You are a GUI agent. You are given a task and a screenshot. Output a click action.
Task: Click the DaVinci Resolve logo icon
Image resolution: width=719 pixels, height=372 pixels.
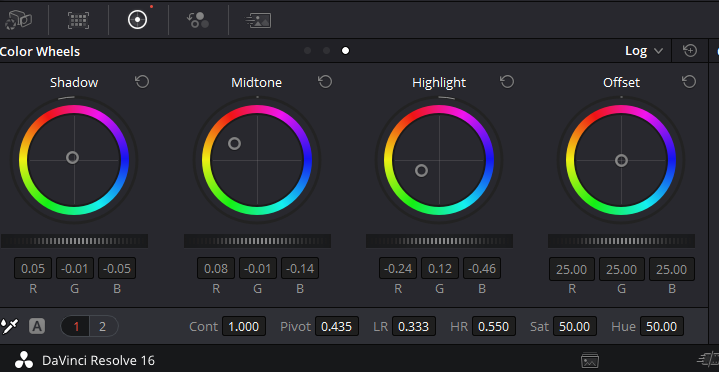point(23,360)
